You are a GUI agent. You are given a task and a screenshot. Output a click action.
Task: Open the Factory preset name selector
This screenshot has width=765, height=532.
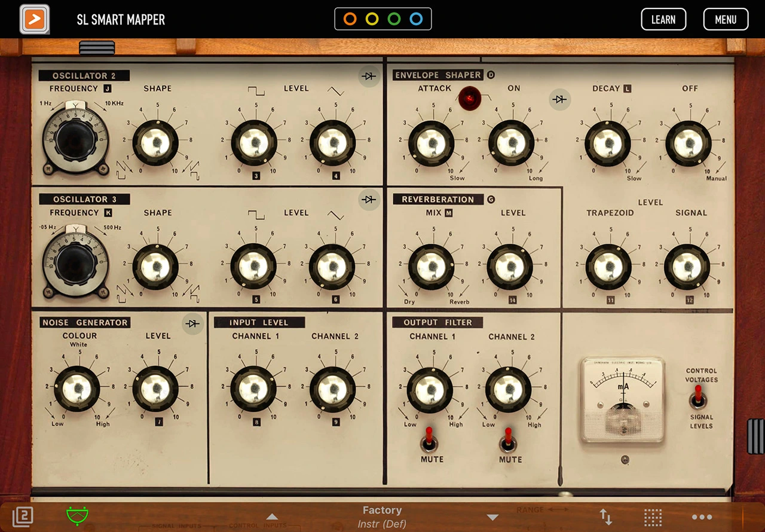pyautogui.click(x=382, y=516)
